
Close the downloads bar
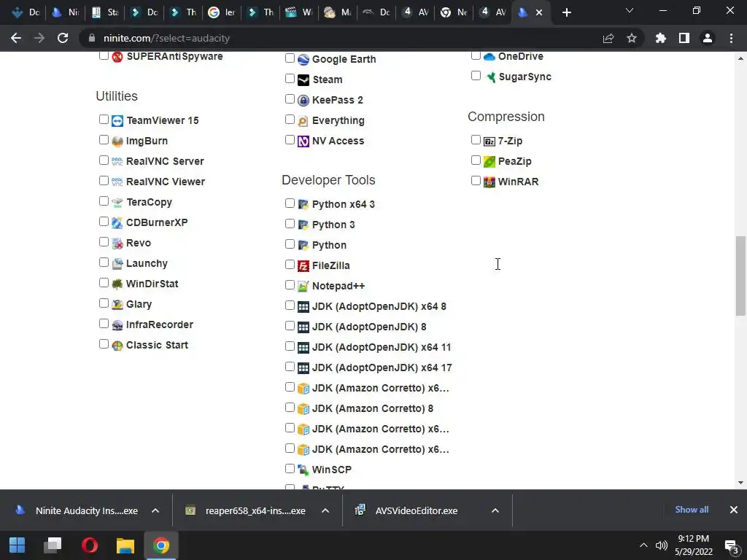click(734, 510)
